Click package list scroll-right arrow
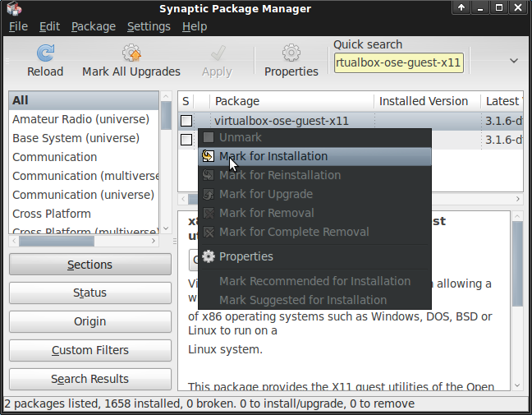 pyautogui.click(x=518, y=199)
